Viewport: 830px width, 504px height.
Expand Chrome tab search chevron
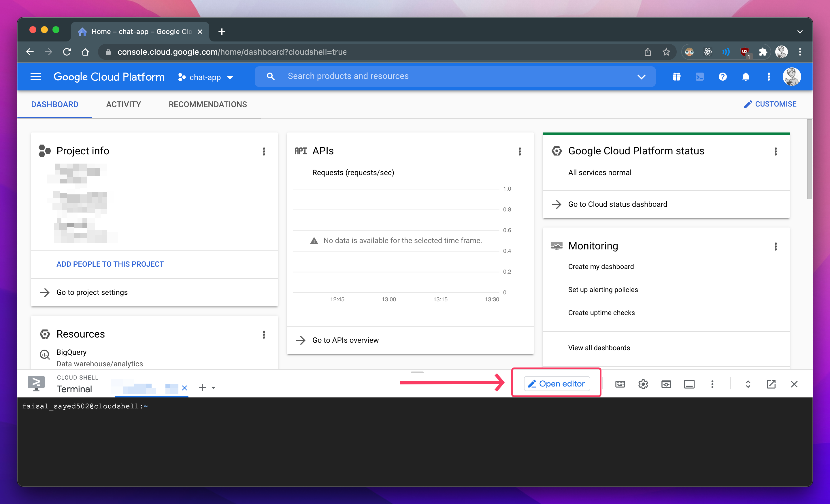[x=800, y=32]
